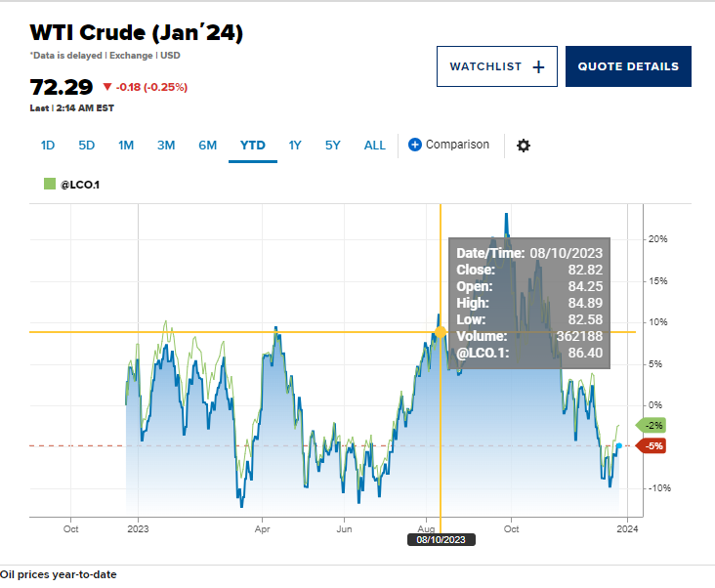This screenshot has height=588, width=715.
Task: Show the 1Y chart range
Action: (295, 146)
